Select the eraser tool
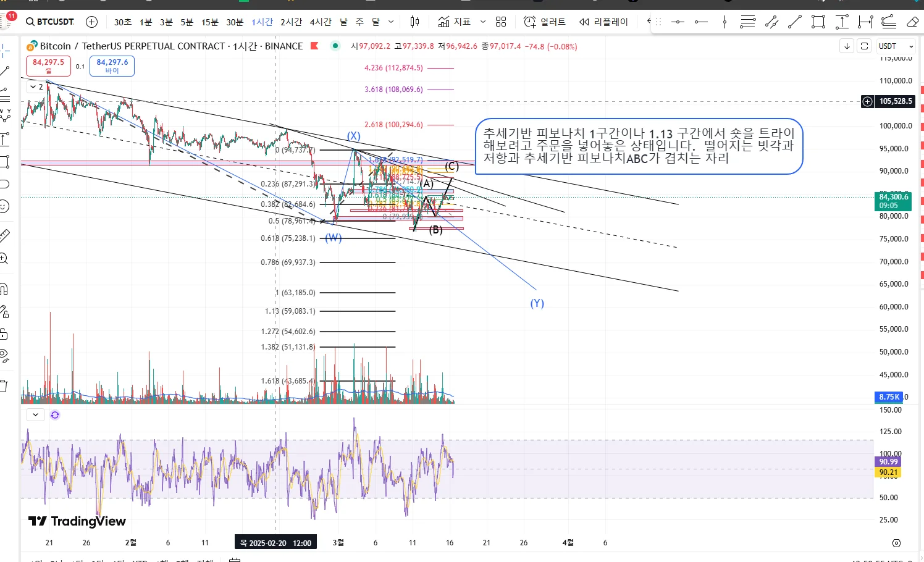924x562 pixels. pyautogui.click(x=912, y=22)
